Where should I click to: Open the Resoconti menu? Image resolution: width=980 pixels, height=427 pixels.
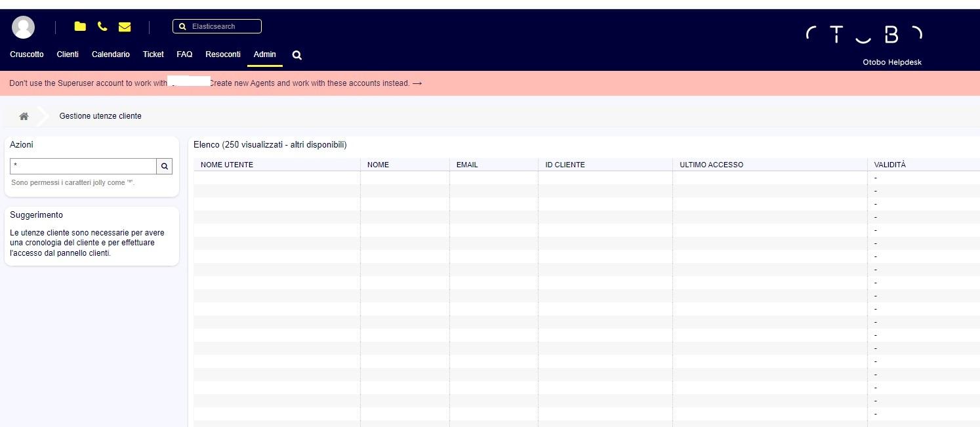[223, 54]
